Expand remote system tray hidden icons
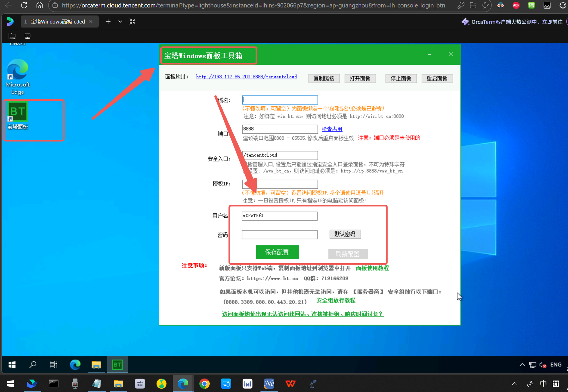Image resolution: width=568 pixels, height=392 pixels. coord(522,364)
